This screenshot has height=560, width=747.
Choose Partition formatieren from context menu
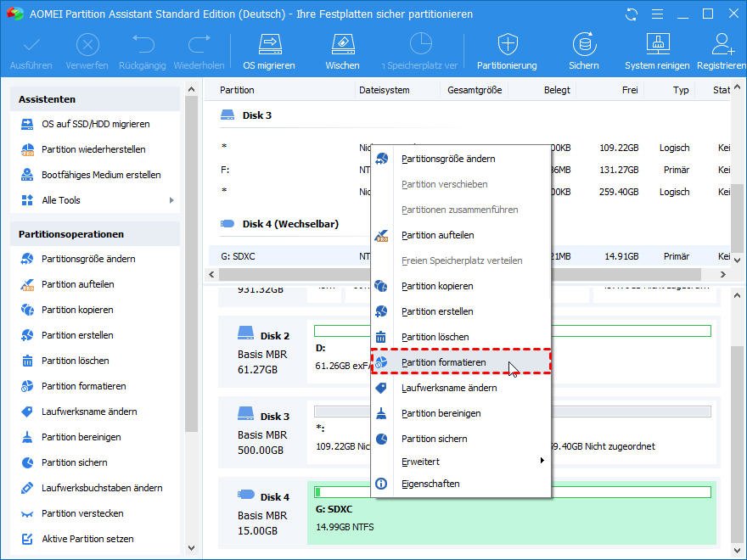(461, 362)
